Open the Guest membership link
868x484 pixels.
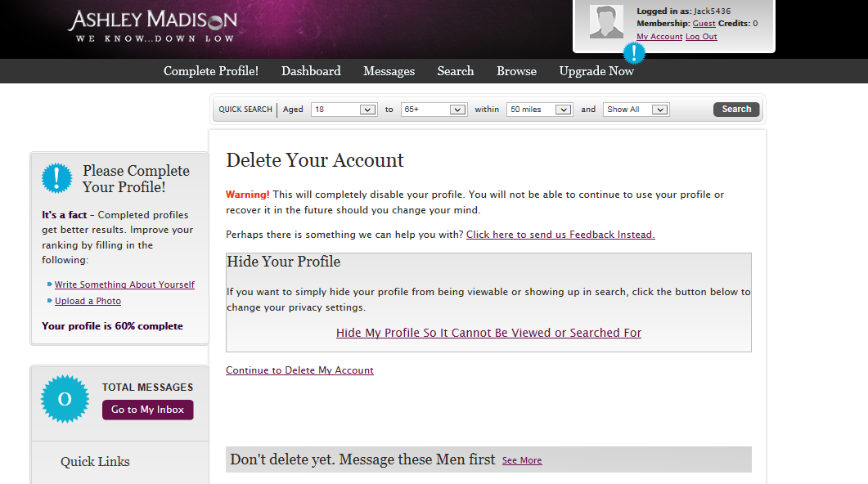click(704, 24)
